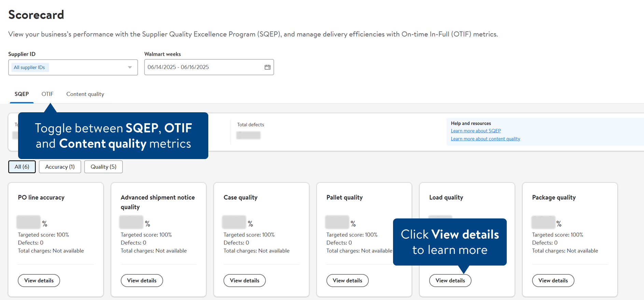644x300 pixels.
Task: Filter metrics by All (6)
Action: pyautogui.click(x=22, y=167)
